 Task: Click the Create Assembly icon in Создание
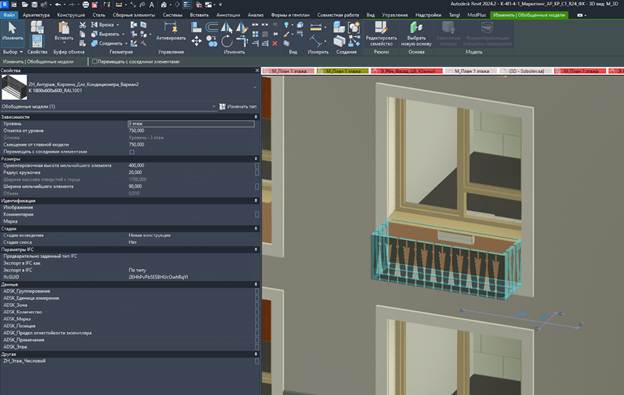[x=339, y=27]
